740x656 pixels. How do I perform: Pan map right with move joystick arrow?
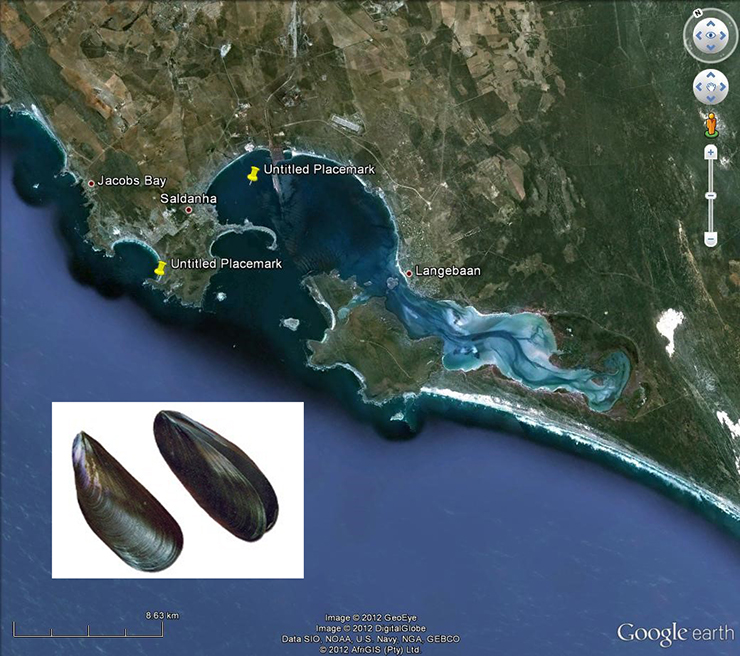(x=723, y=88)
